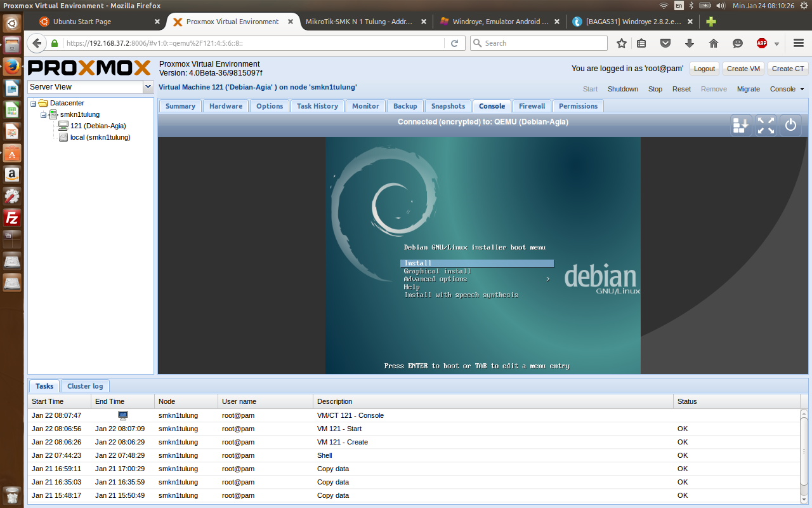The image size is (812, 508).
Task: Open the Permissions tab
Action: (578, 106)
